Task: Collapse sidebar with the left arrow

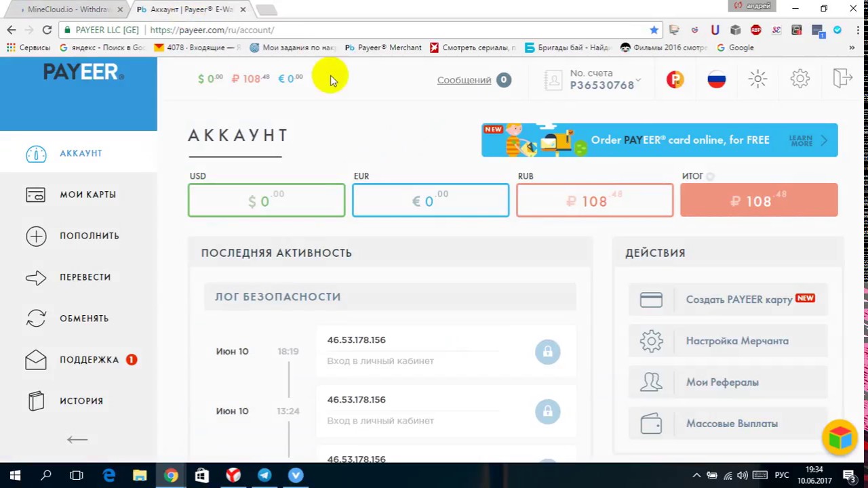Action: pos(77,439)
